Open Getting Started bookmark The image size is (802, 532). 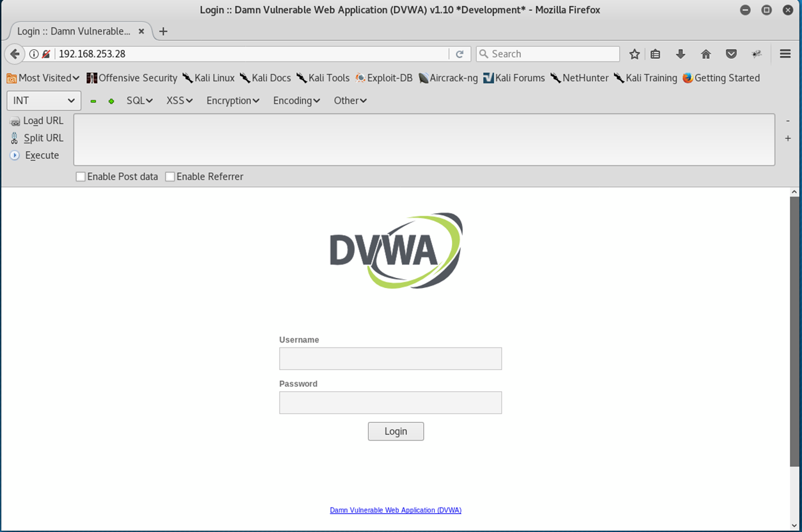[x=721, y=78]
